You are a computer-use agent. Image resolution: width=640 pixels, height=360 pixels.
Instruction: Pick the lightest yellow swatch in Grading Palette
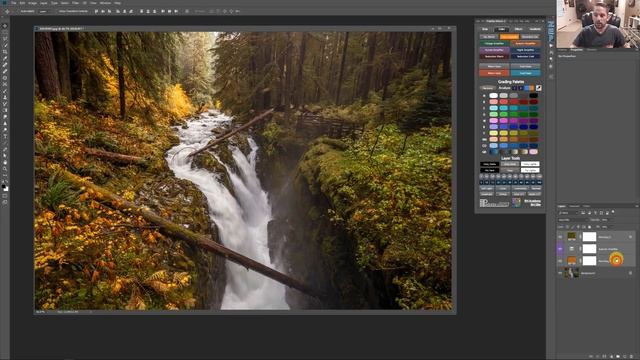(493, 133)
